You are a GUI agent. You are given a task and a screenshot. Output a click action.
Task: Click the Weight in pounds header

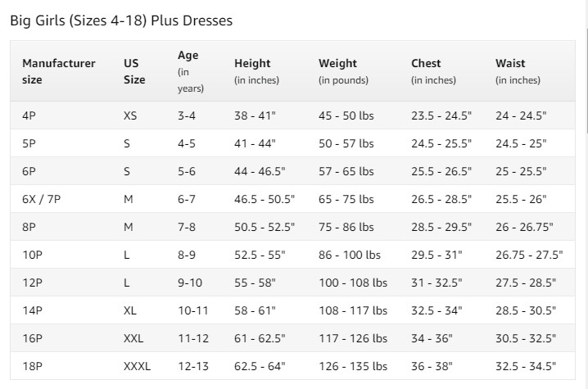click(343, 71)
